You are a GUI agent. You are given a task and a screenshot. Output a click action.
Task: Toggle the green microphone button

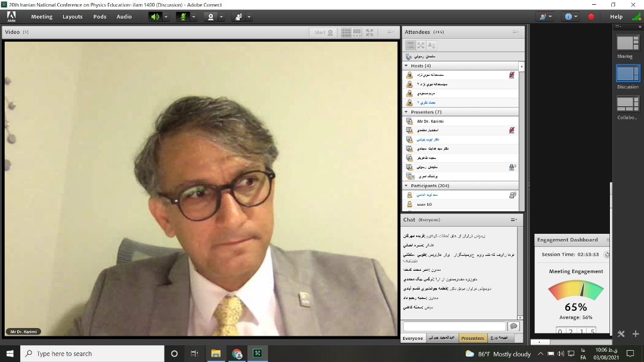pos(183,17)
